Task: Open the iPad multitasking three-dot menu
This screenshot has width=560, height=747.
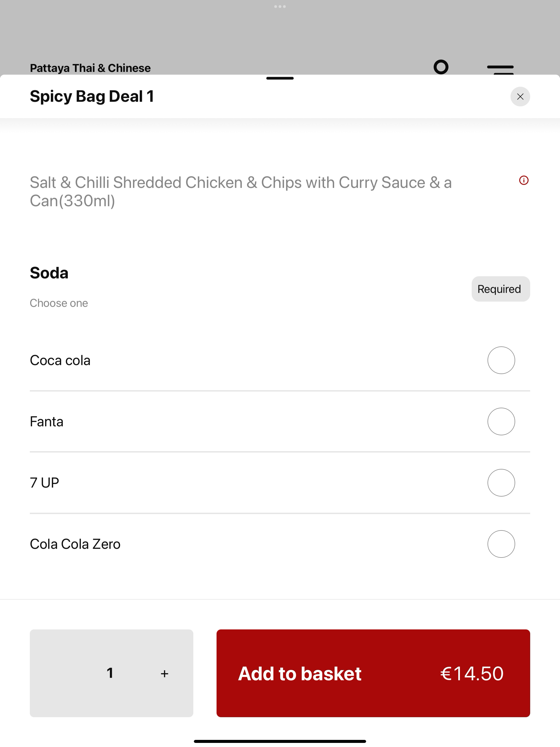Action: coord(280,6)
